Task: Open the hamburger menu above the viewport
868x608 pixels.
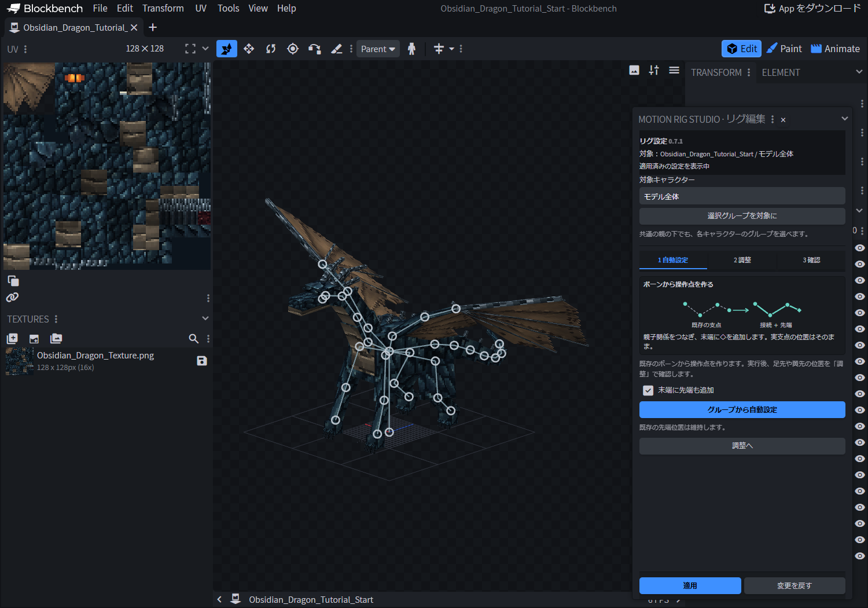Action: [674, 70]
